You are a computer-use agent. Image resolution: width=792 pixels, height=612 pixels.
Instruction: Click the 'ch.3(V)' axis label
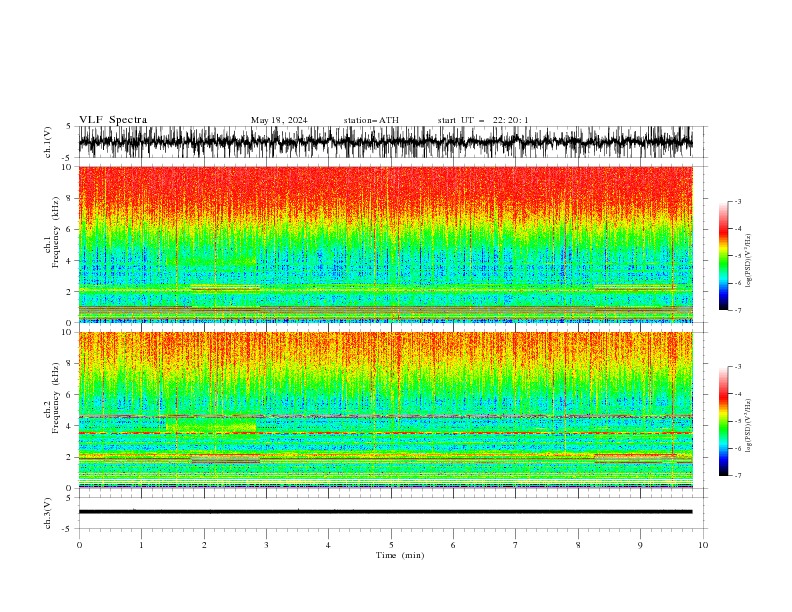48,513
